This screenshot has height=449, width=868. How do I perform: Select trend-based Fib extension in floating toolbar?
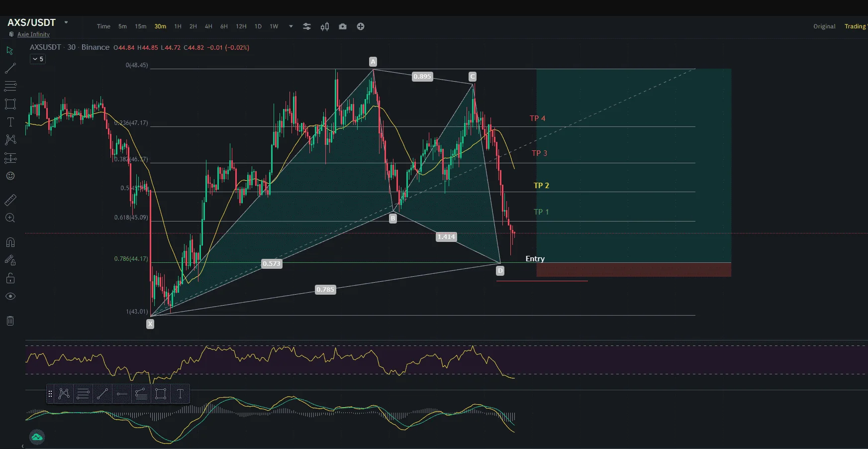(x=141, y=394)
